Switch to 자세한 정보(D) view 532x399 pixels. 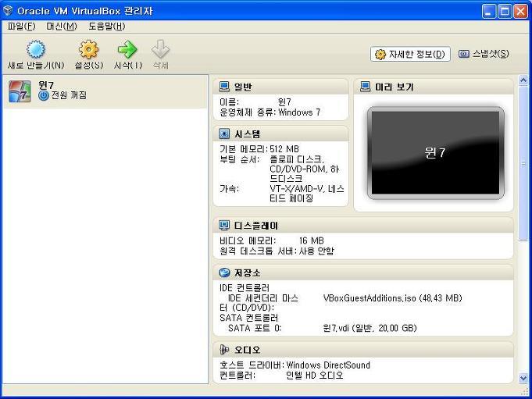(411, 54)
